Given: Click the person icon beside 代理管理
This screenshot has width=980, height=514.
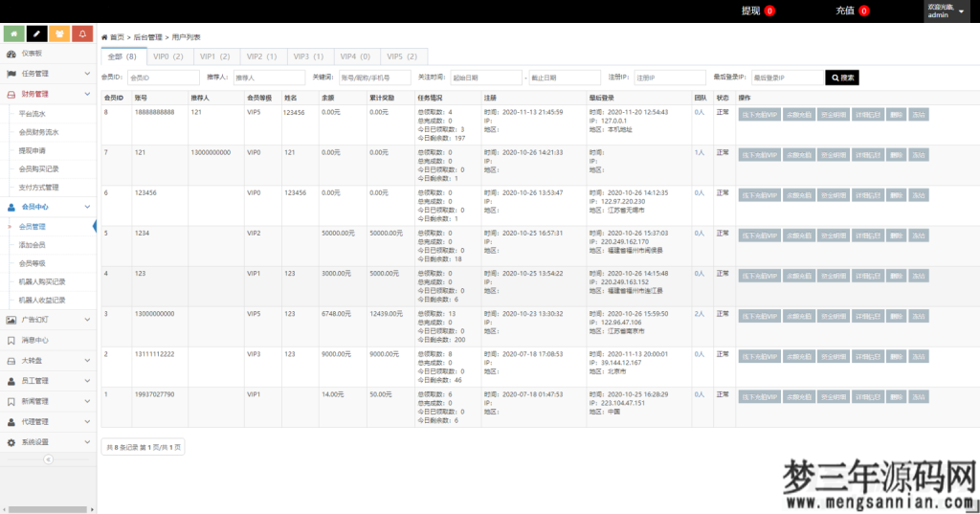Looking at the screenshot, I should [11, 422].
